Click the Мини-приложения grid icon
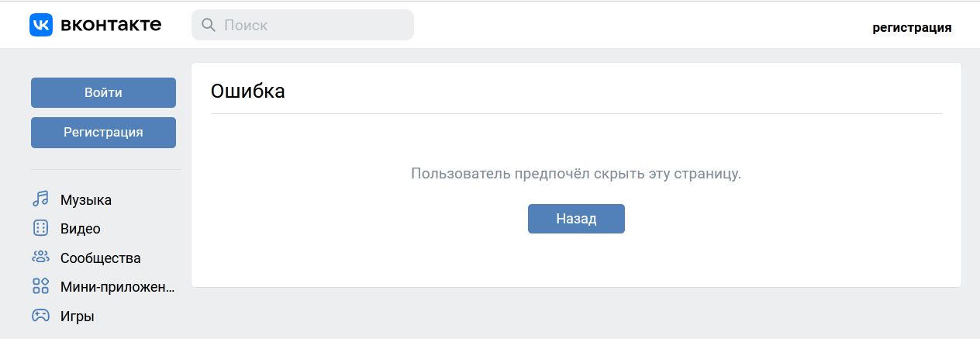The width and height of the screenshot is (980, 339). (40, 286)
